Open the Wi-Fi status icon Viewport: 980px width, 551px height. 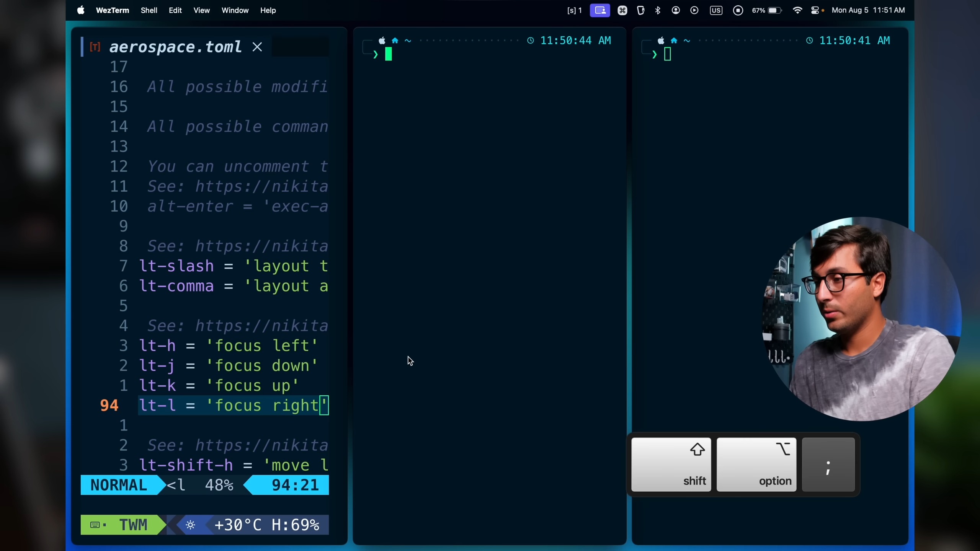click(x=797, y=10)
